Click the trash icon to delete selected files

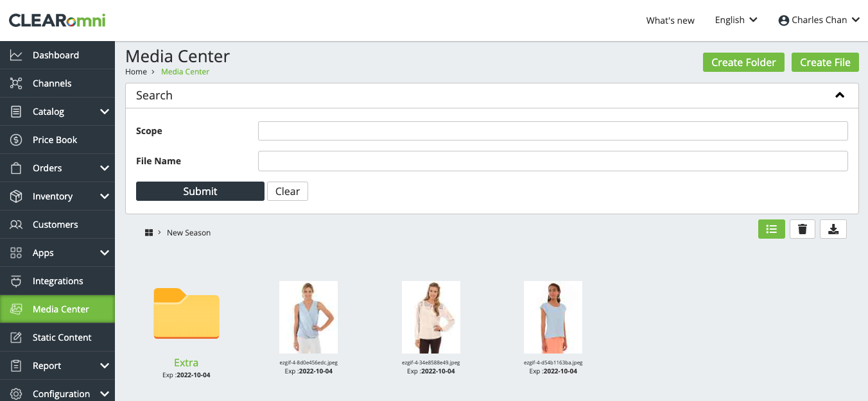click(802, 229)
